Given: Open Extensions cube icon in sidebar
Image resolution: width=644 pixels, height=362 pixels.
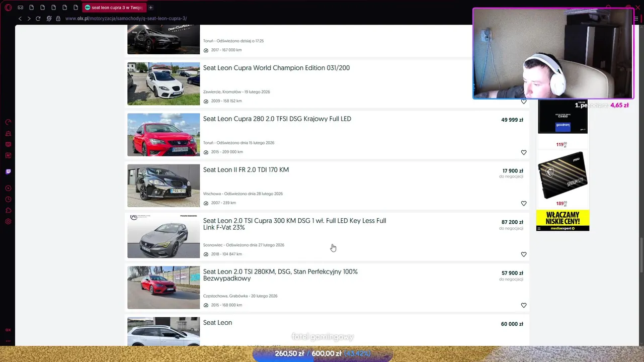Looking at the screenshot, I should (x=8, y=210).
